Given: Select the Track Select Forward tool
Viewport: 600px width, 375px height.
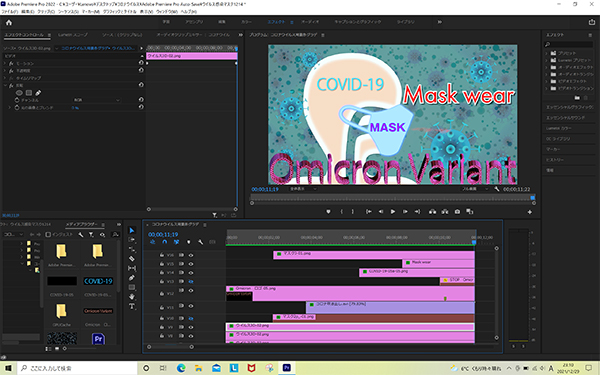Looking at the screenshot, I should (x=132, y=240).
